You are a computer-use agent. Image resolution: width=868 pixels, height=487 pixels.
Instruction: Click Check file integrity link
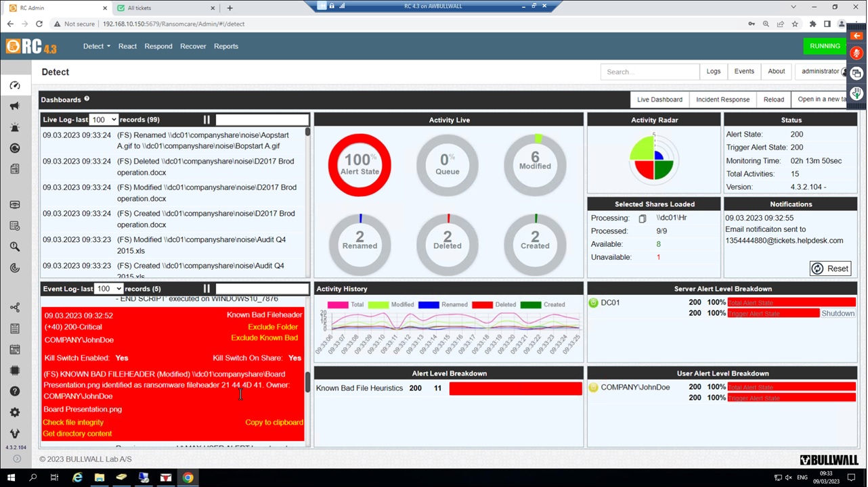click(x=73, y=422)
